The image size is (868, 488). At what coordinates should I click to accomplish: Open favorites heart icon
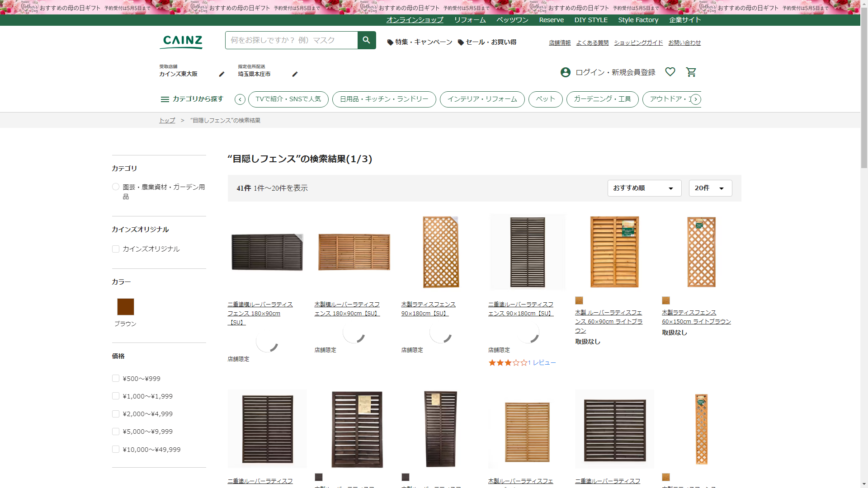point(670,72)
